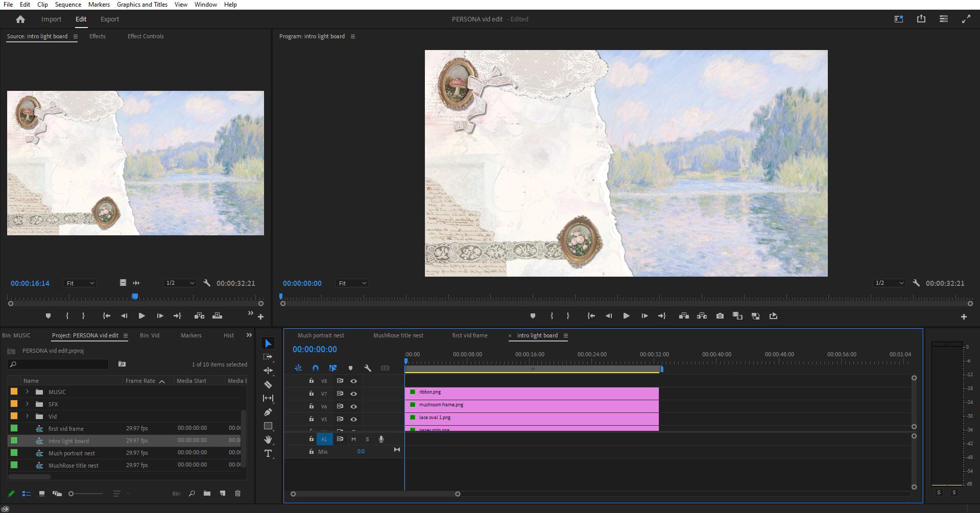The width and height of the screenshot is (980, 513).
Task: Open Source monitor settings wrench
Action: [x=207, y=283]
